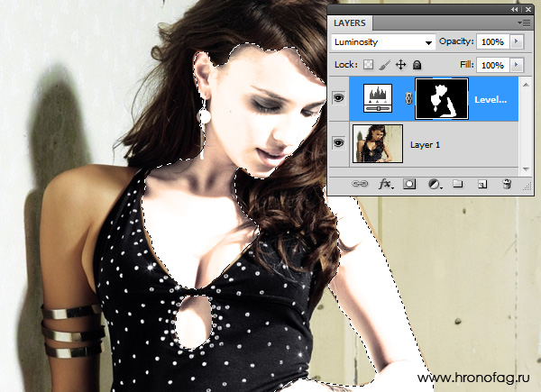Select the LAYERS tab
Screen dimensions: 541x392
coord(350,23)
